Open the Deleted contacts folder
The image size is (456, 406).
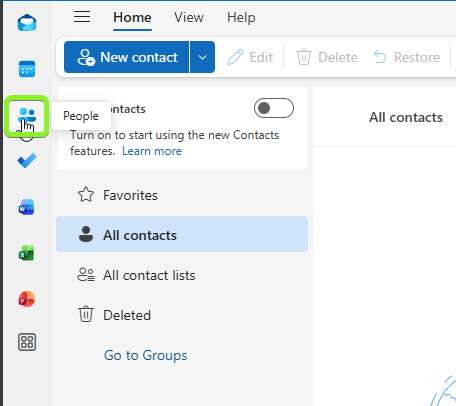[182, 315]
